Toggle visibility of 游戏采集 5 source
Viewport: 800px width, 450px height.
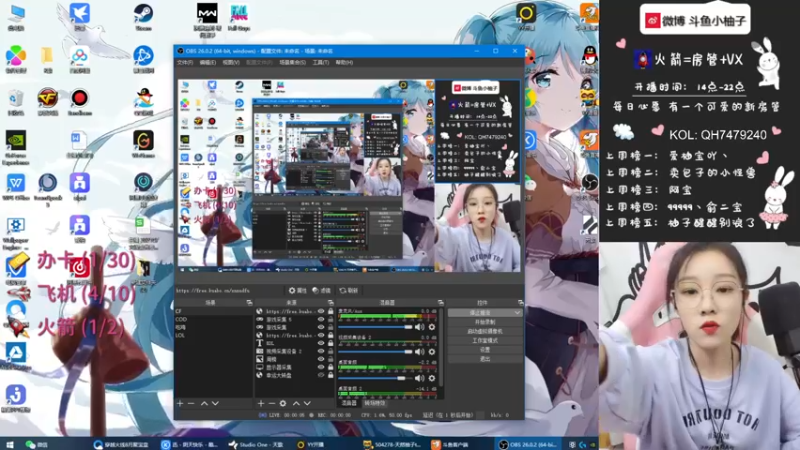pyautogui.click(x=321, y=319)
